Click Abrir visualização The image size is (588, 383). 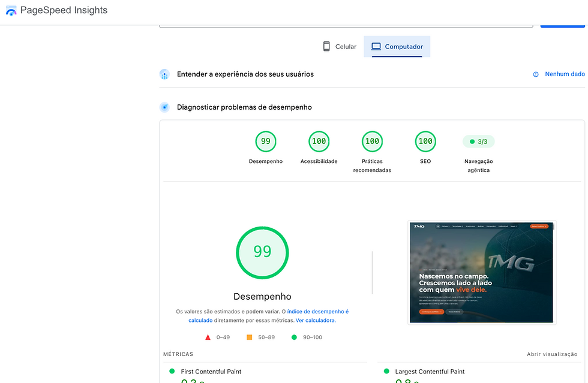point(552,354)
